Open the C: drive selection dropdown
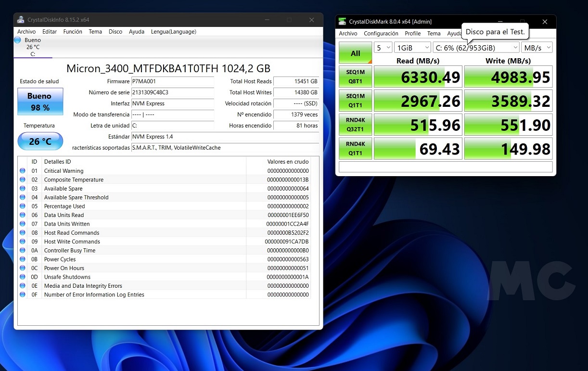 (476, 48)
